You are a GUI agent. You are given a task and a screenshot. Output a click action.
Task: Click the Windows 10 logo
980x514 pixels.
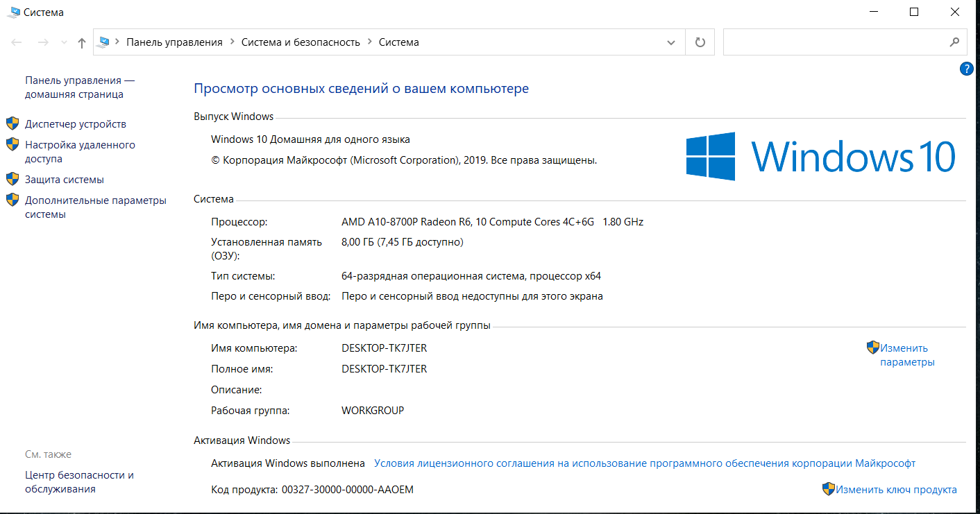(x=821, y=157)
